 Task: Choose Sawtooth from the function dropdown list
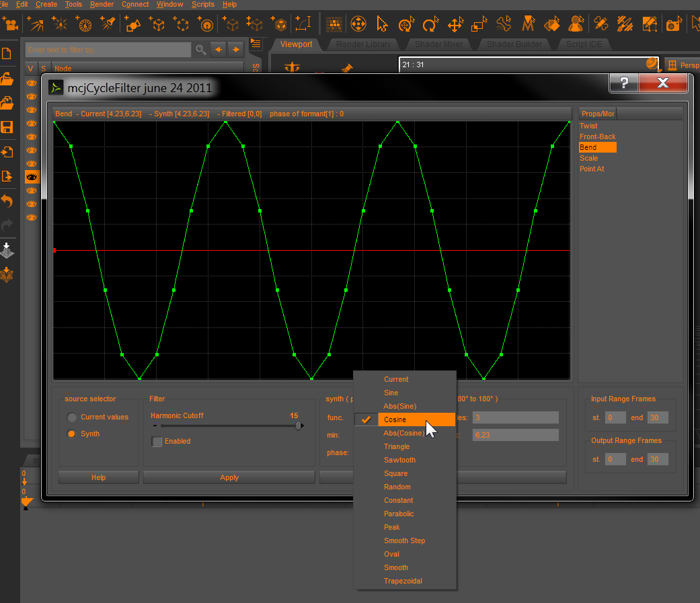click(x=399, y=460)
